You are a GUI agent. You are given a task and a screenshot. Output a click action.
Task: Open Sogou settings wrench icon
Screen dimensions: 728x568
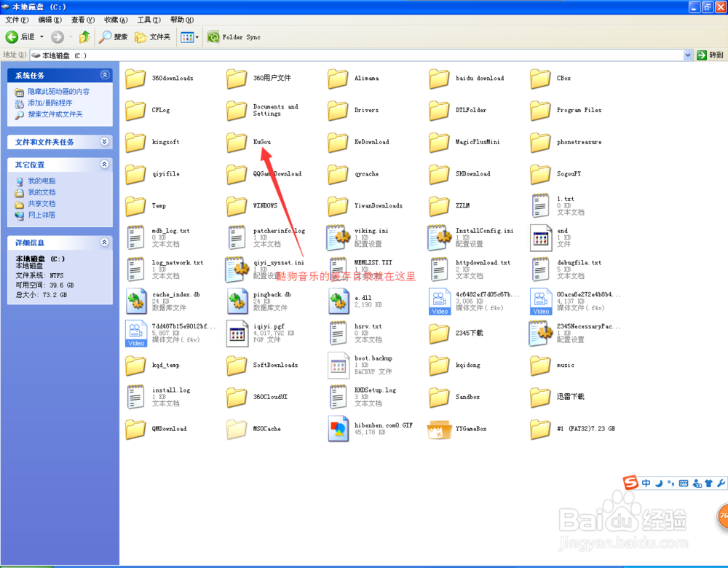click(x=721, y=484)
